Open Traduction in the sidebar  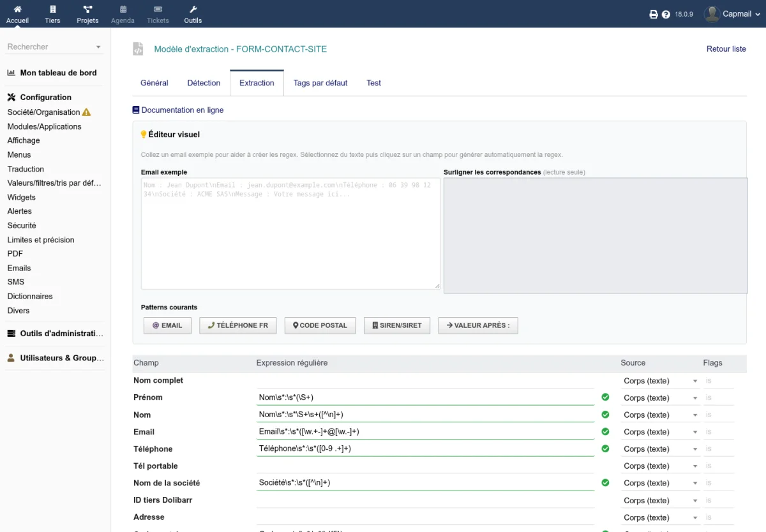[26, 169]
